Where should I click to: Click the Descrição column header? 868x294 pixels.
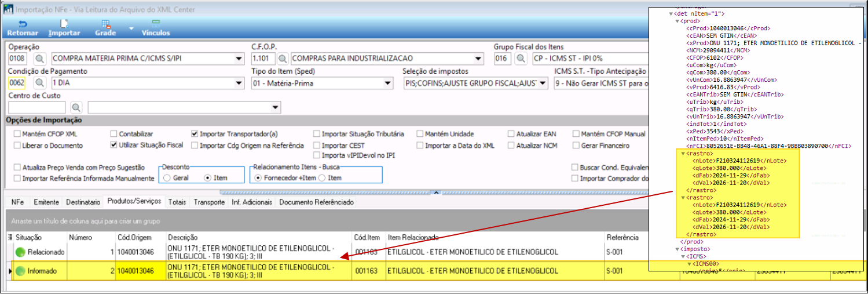click(182, 237)
